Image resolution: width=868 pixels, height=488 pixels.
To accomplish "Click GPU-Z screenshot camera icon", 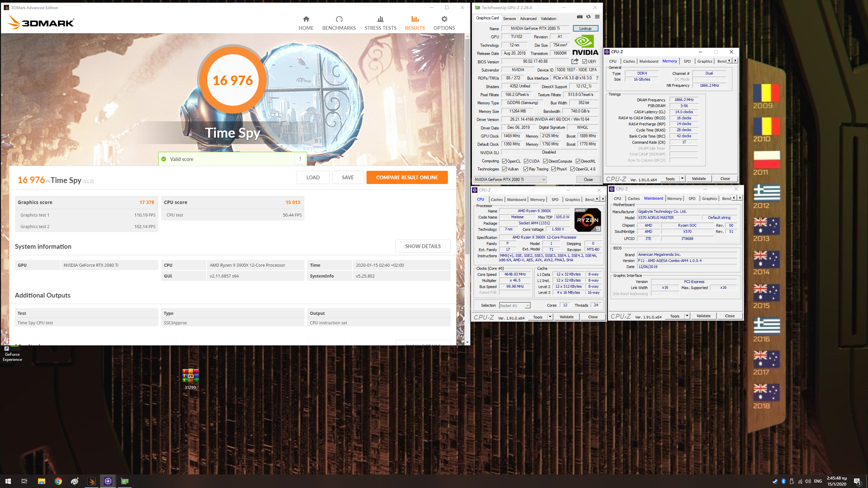I will pos(580,17).
